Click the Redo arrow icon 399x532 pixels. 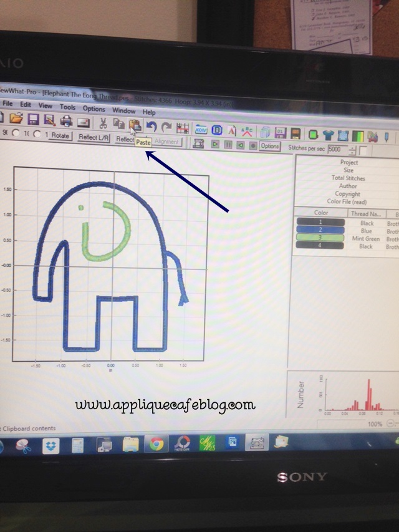coord(166,126)
